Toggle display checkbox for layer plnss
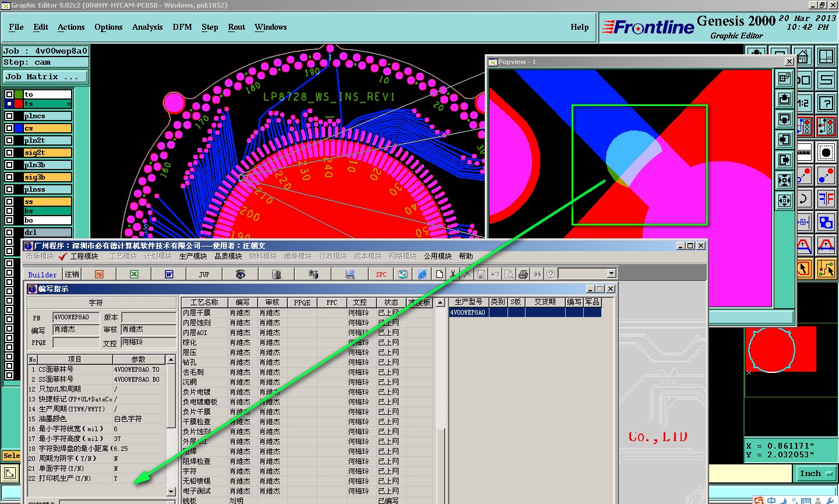 (x=9, y=189)
